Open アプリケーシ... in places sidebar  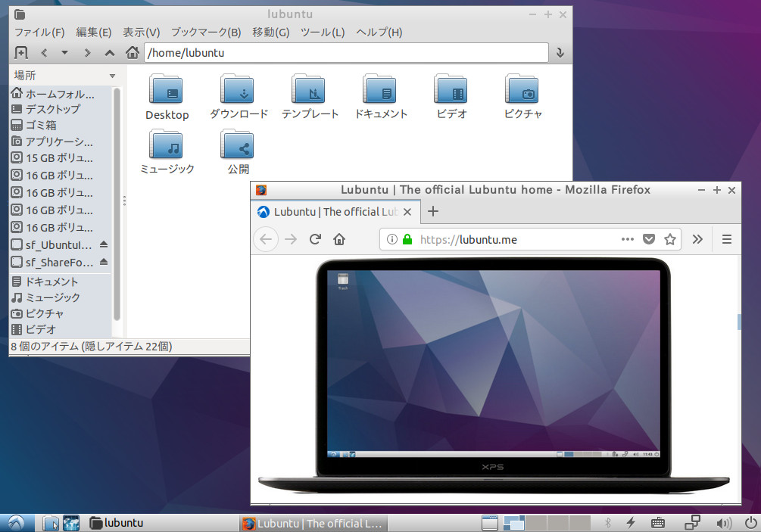pos(61,142)
